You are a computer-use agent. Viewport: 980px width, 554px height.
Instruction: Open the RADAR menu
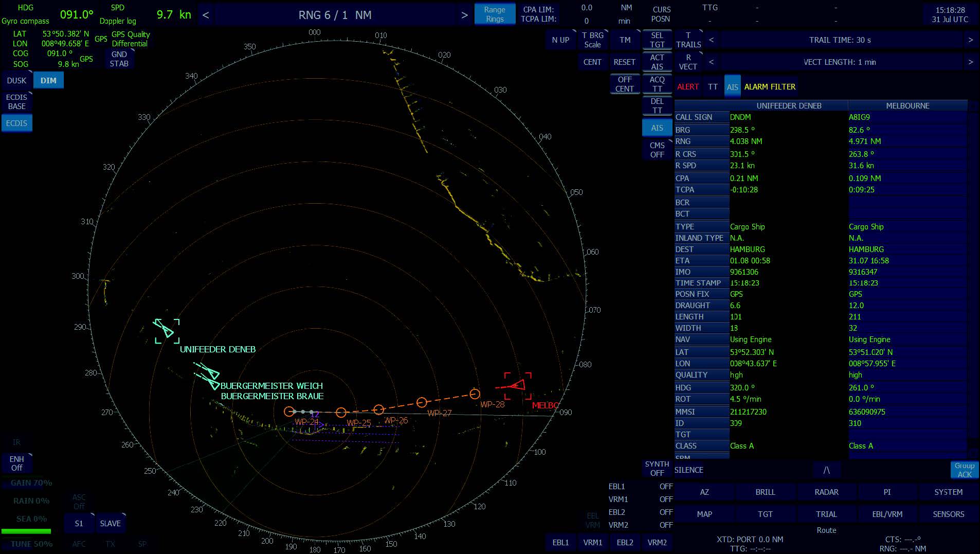coord(826,492)
